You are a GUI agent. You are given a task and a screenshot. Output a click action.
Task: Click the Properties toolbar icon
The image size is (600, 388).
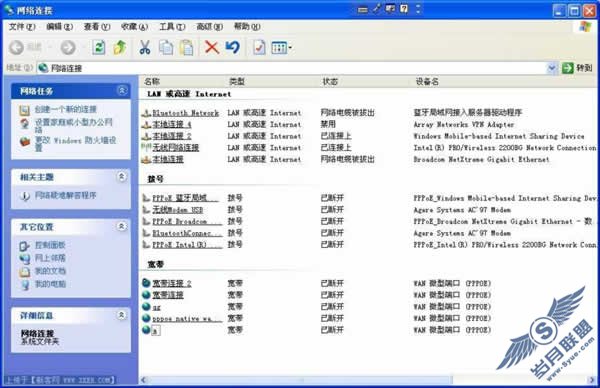click(259, 47)
